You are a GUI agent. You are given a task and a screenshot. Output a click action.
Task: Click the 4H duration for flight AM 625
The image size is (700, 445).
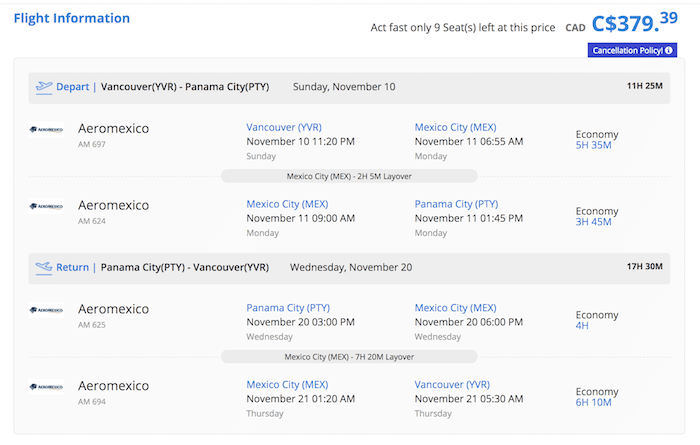tap(582, 325)
